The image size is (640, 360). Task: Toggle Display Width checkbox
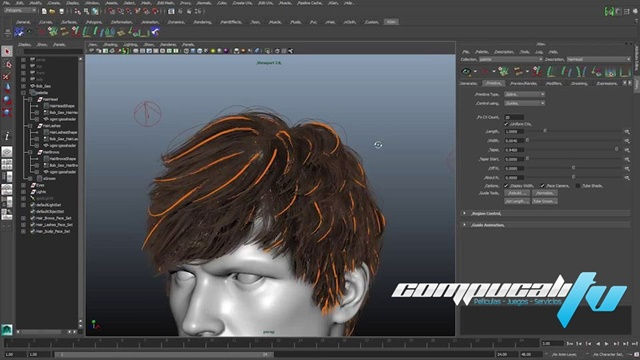507,186
